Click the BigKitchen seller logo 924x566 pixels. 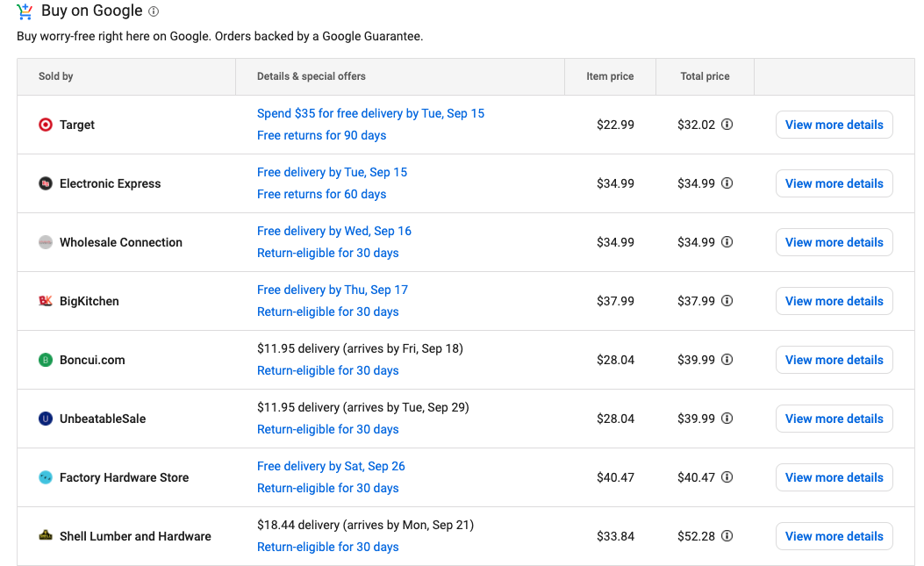46,301
